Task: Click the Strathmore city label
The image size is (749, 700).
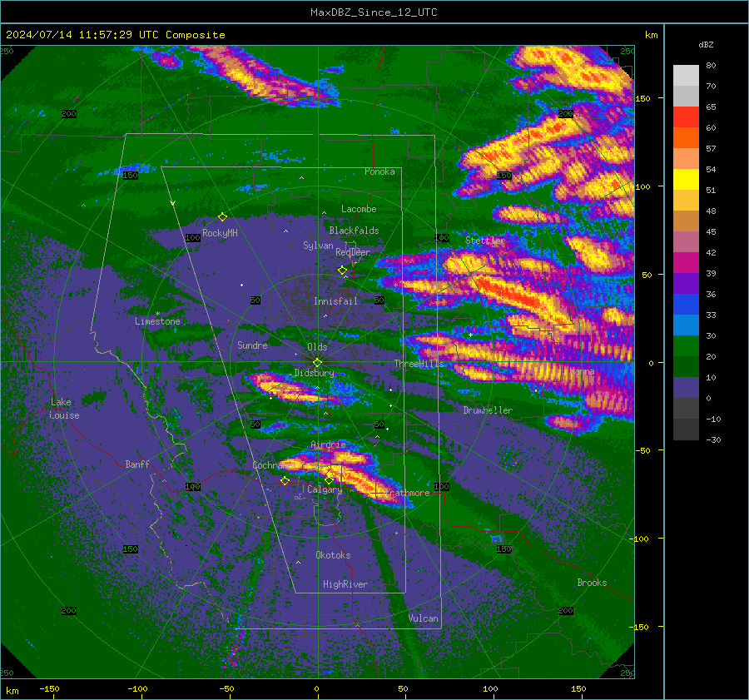Action: pos(406,493)
